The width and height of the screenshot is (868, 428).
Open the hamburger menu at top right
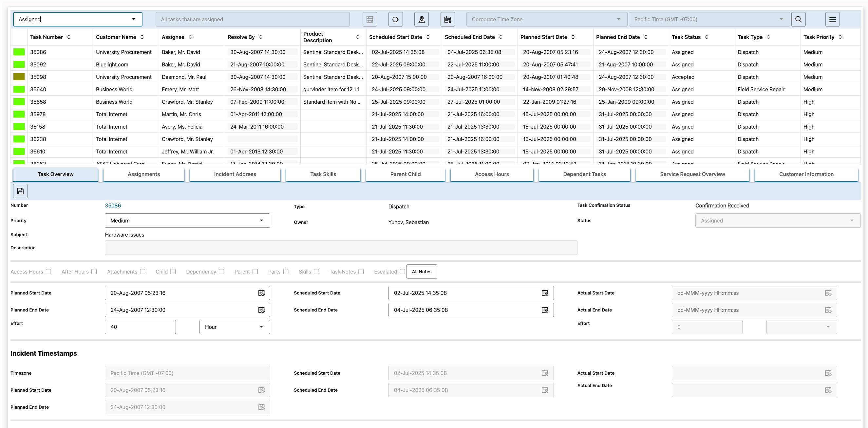(x=833, y=19)
